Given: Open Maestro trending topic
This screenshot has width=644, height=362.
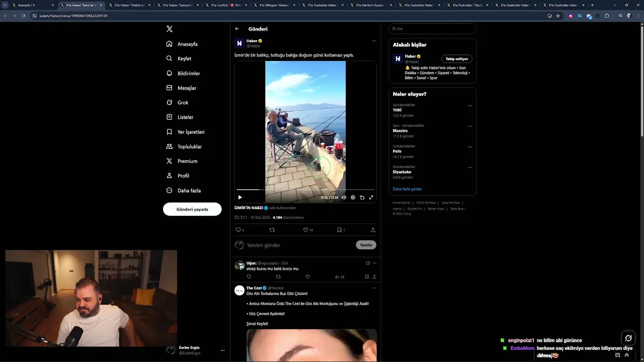Looking at the screenshot, I should [400, 131].
